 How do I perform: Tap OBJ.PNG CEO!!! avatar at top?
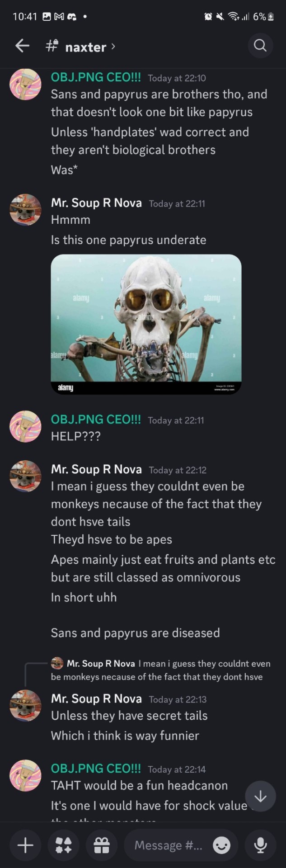click(25, 85)
